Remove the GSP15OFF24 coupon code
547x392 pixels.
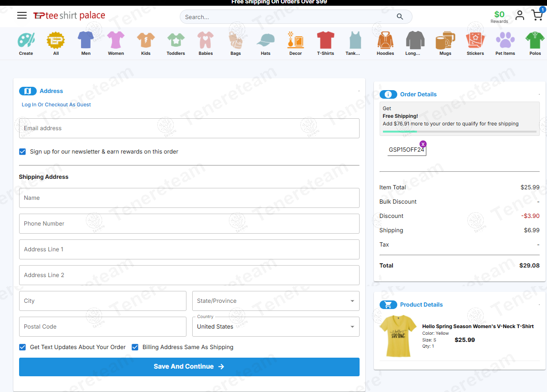[x=423, y=144]
